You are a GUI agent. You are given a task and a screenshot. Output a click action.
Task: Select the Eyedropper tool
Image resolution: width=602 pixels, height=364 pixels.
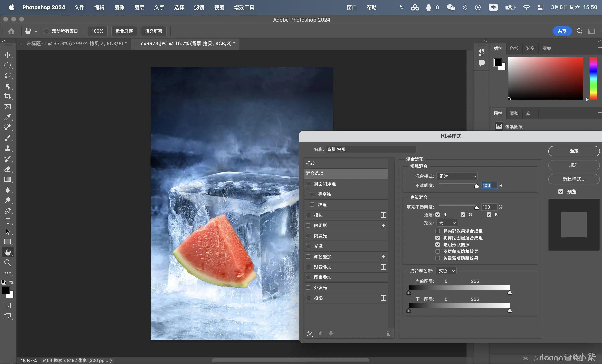(8, 117)
